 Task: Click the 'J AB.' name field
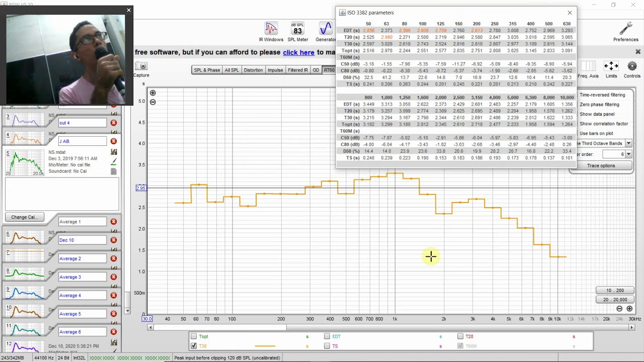[x=82, y=141]
